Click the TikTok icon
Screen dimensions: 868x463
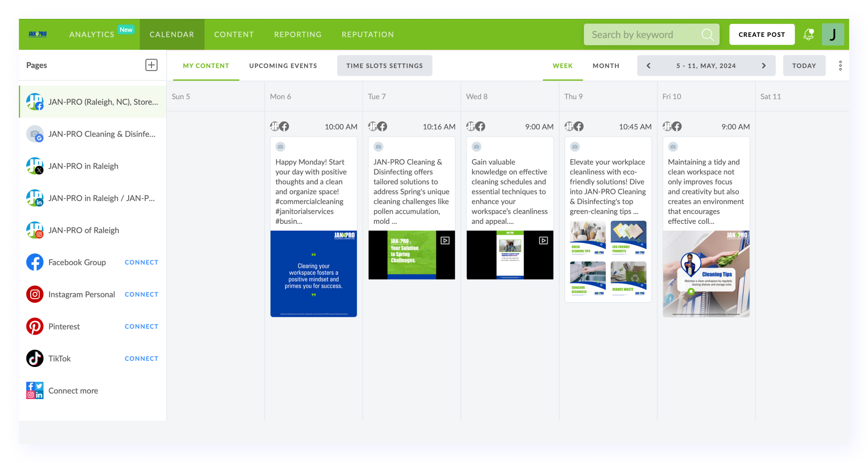(x=35, y=358)
